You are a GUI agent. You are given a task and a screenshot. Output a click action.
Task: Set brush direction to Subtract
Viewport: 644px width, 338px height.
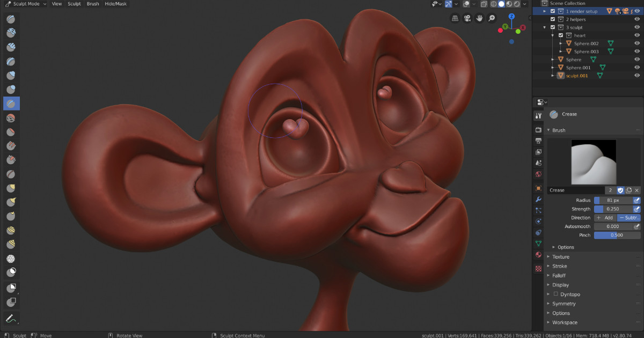[629, 218]
